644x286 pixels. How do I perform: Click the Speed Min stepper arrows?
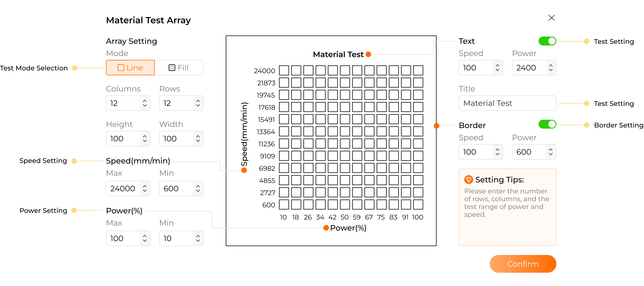point(198,189)
